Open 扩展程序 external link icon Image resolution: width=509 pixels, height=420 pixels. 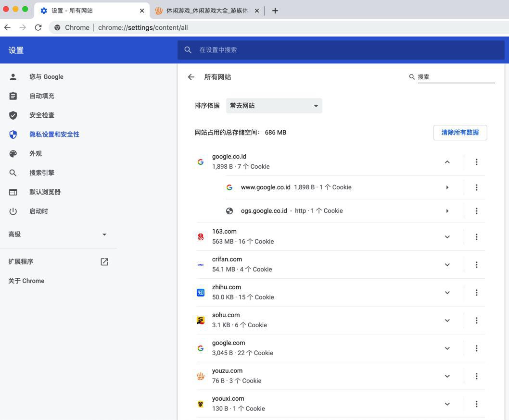point(104,262)
